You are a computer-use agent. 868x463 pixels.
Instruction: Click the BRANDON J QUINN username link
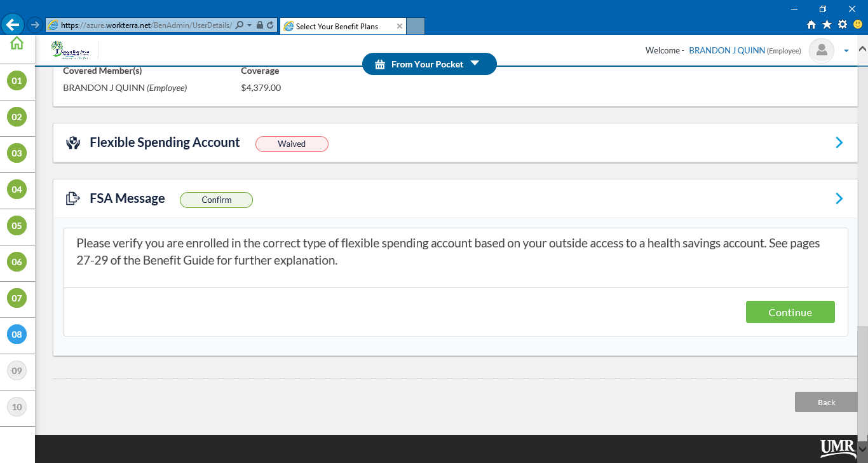(726, 51)
